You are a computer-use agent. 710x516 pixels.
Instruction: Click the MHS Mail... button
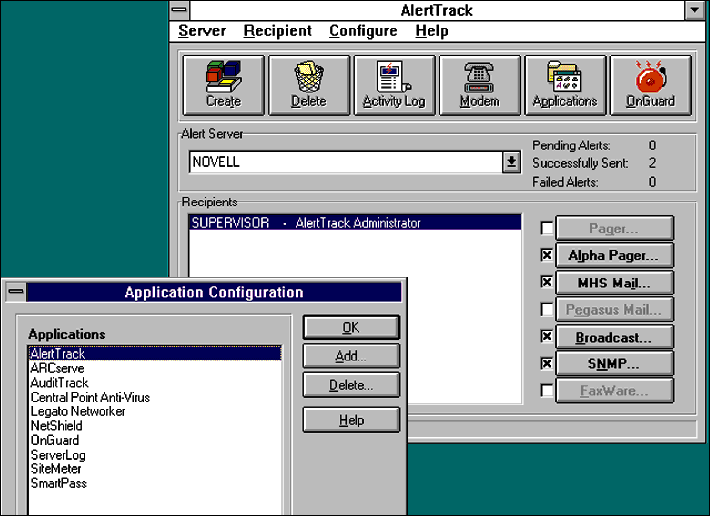click(614, 283)
